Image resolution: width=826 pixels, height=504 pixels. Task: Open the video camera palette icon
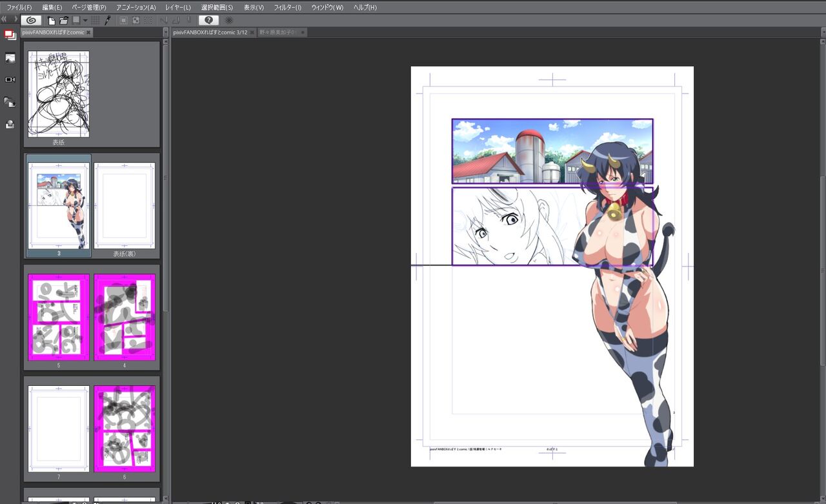tap(10, 79)
